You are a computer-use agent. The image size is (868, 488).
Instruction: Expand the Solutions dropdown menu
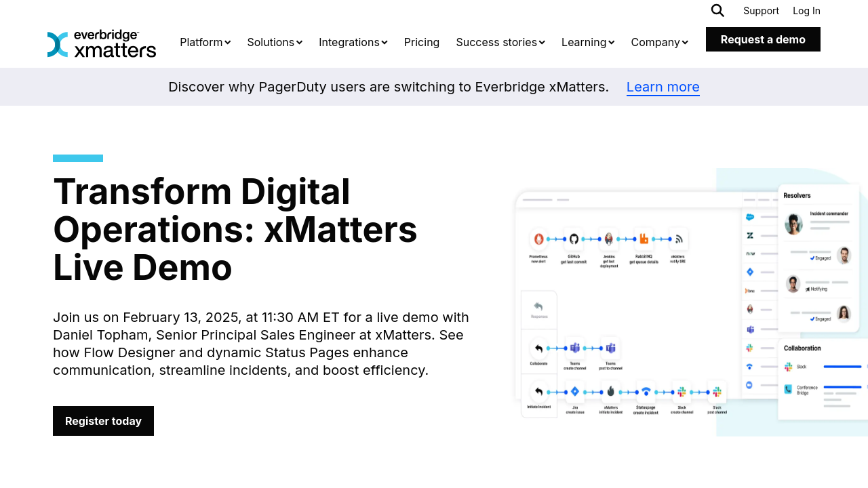(275, 42)
